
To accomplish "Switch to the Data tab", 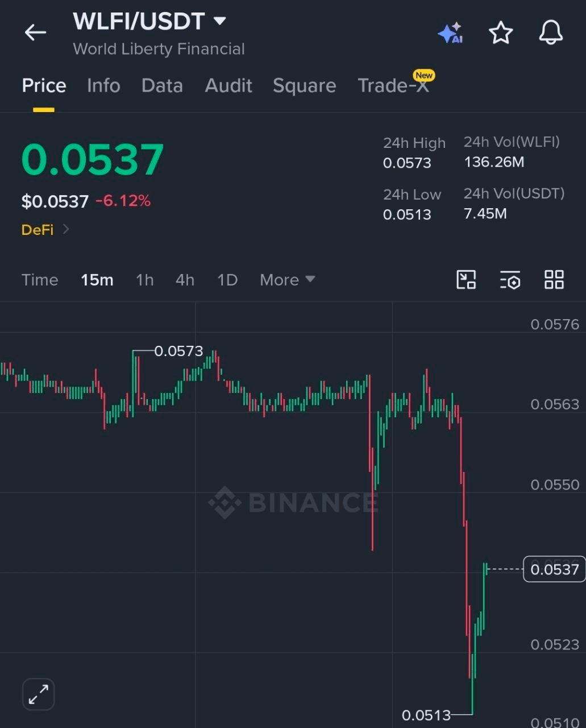I will (x=162, y=86).
